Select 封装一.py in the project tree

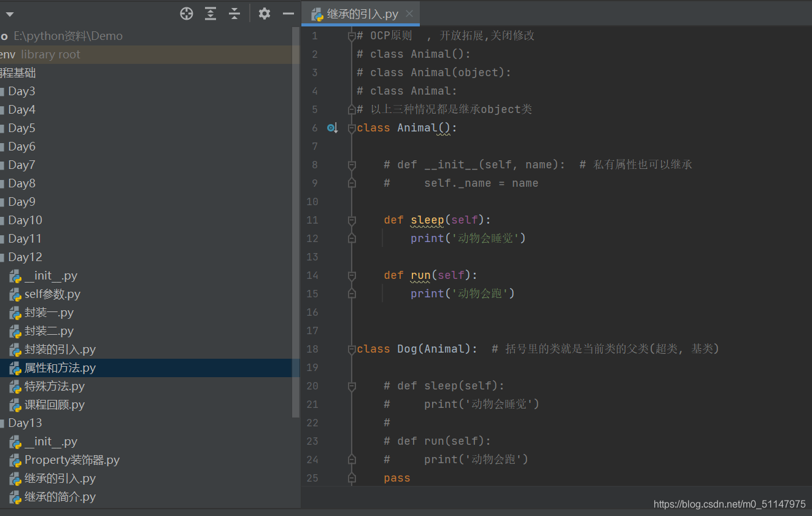[x=49, y=313]
